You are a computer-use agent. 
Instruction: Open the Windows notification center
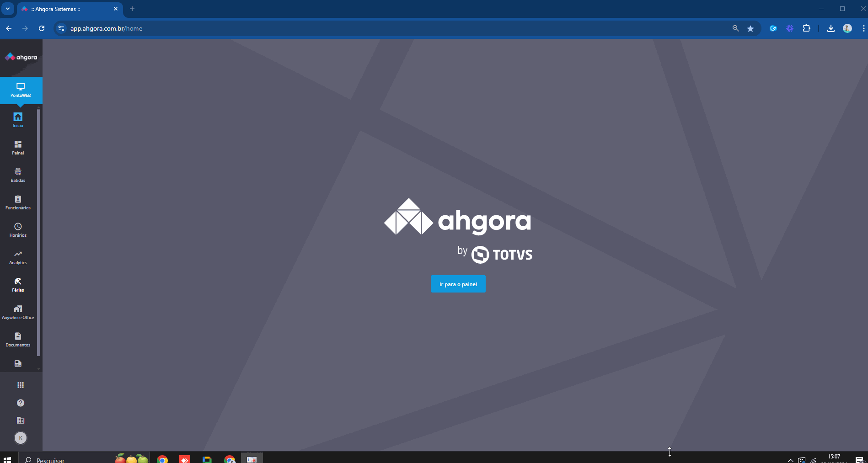click(859, 459)
